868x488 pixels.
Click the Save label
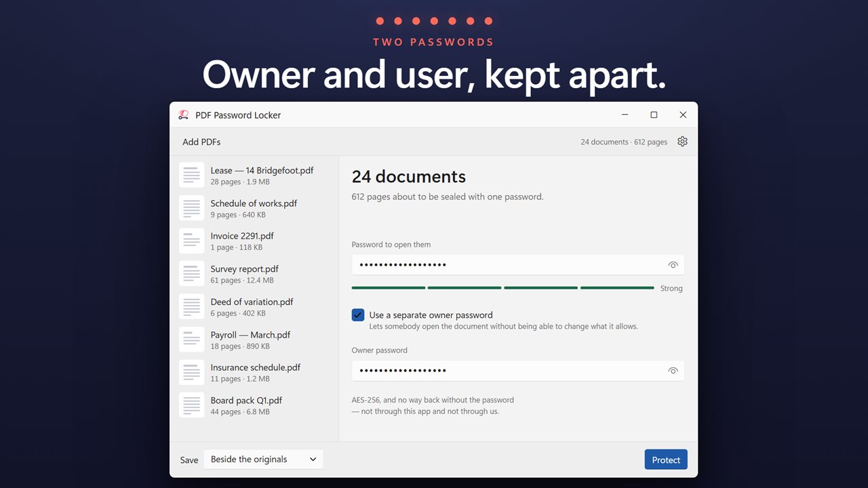tap(189, 460)
